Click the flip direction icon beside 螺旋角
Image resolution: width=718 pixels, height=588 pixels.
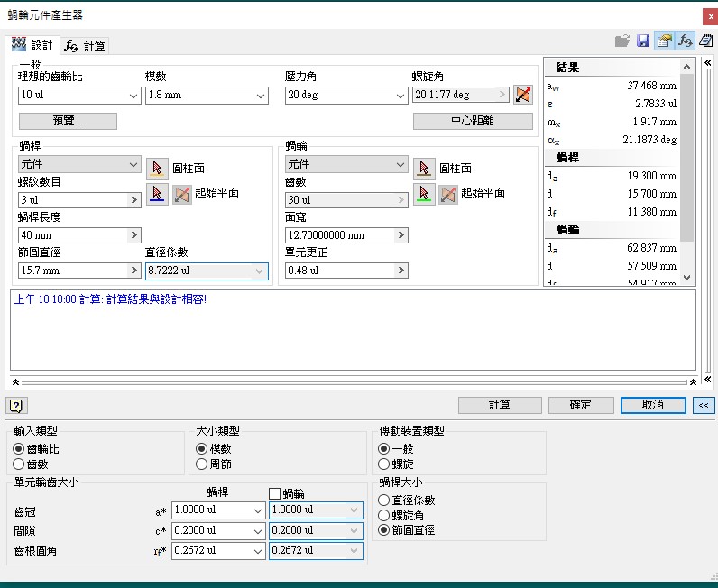[x=523, y=95]
